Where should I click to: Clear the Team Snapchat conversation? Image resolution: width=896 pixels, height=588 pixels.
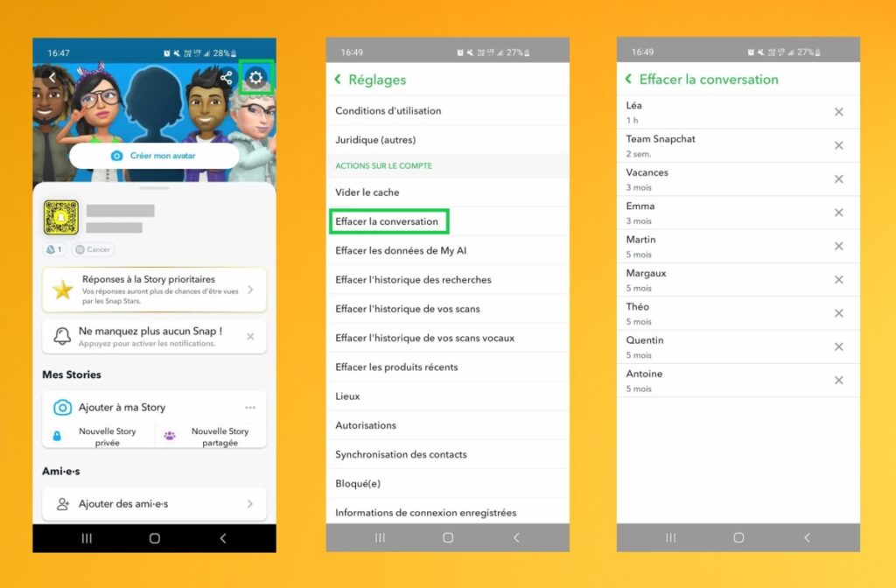pos(839,146)
